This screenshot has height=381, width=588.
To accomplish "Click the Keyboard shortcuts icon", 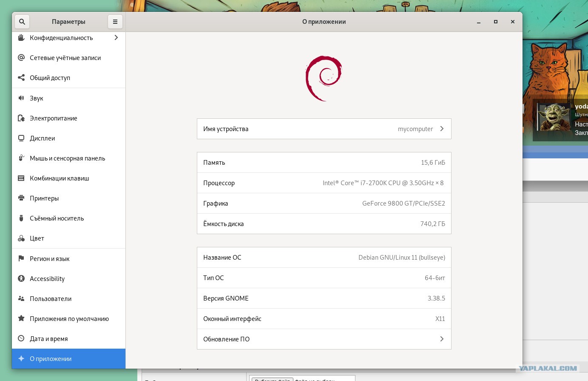I will tap(21, 178).
